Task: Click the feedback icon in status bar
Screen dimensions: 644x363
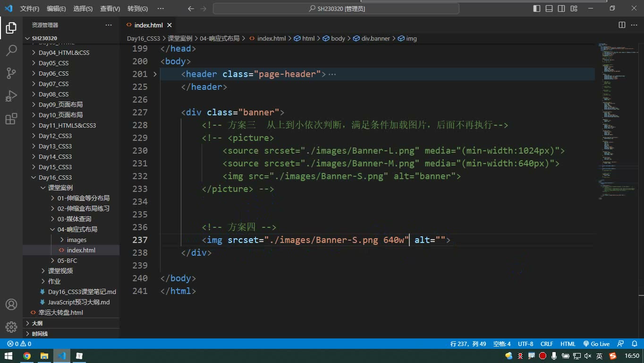Action: click(621, 344)
